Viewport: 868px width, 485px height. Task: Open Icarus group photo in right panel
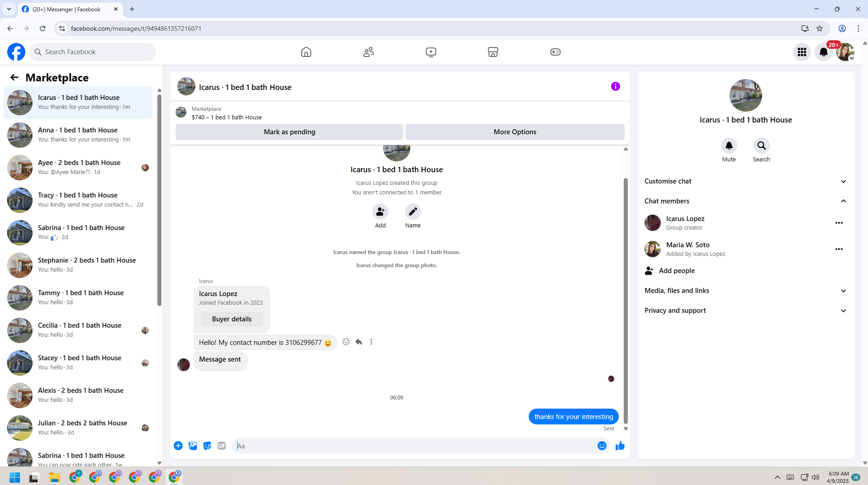click(746, 95)
